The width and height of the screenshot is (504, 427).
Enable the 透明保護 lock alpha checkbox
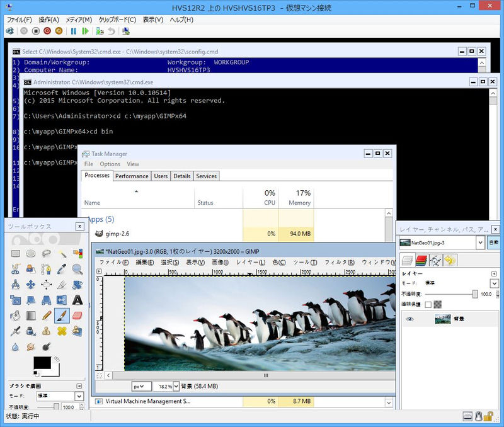(428, 304)
